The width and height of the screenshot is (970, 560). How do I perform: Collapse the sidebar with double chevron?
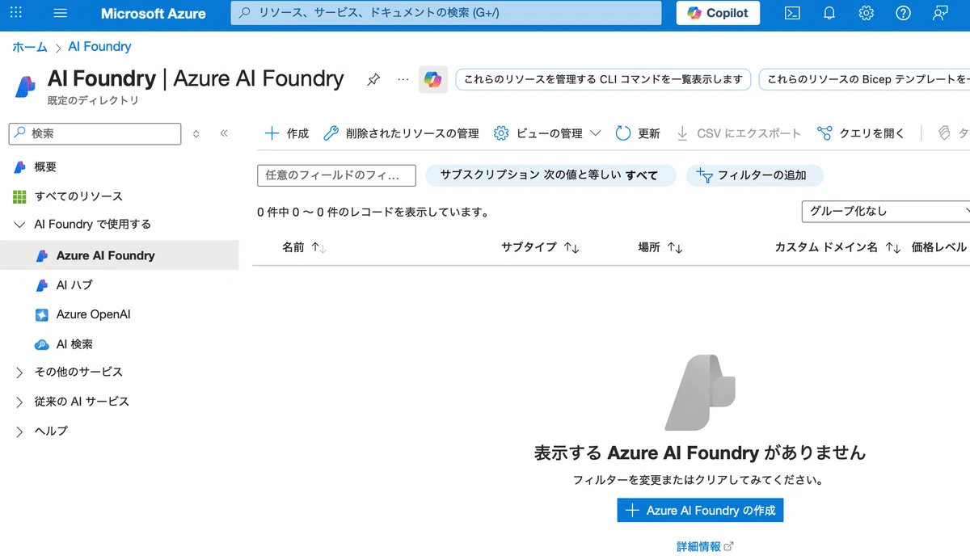pyautogui.click(x=224, y=133)
